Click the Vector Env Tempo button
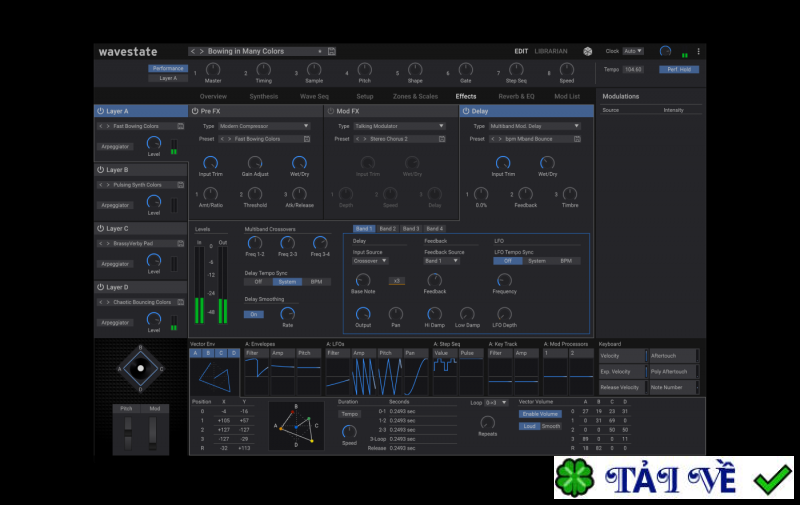The height and width of the screenshot is (505, 800). pyautogui.click(x=349, y=414)
